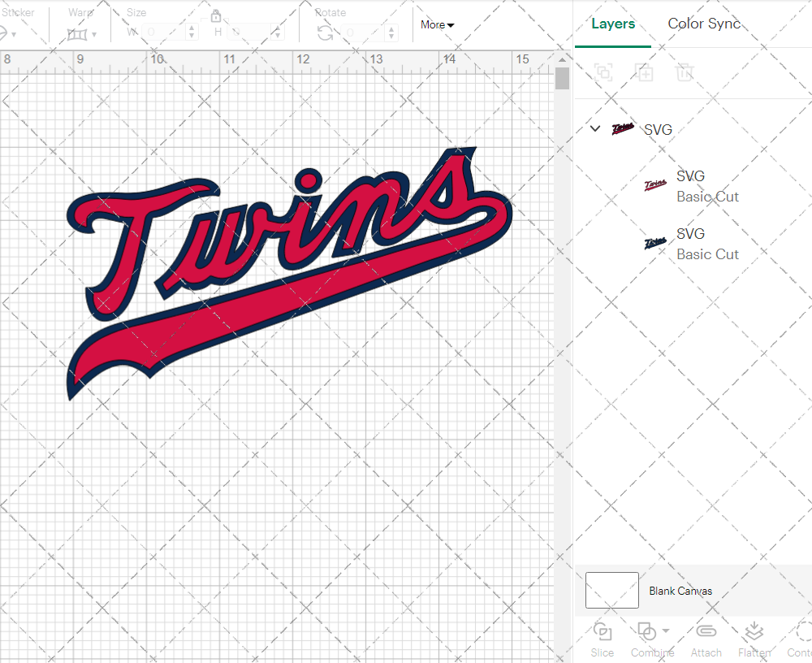Click the Duplicate layer icon
This screenshot has width=812, height=663.
click(x=644, y=72)
